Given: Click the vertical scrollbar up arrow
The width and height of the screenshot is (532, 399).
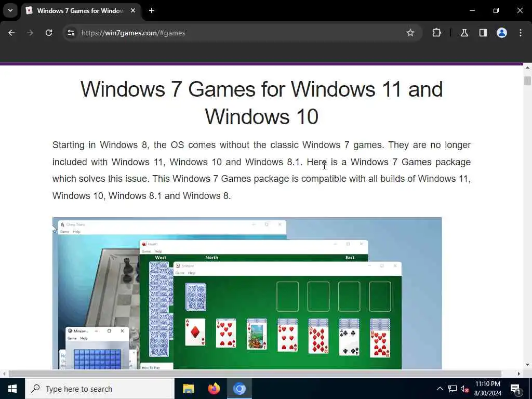Looking at the screenshot, I should (527, 68).
